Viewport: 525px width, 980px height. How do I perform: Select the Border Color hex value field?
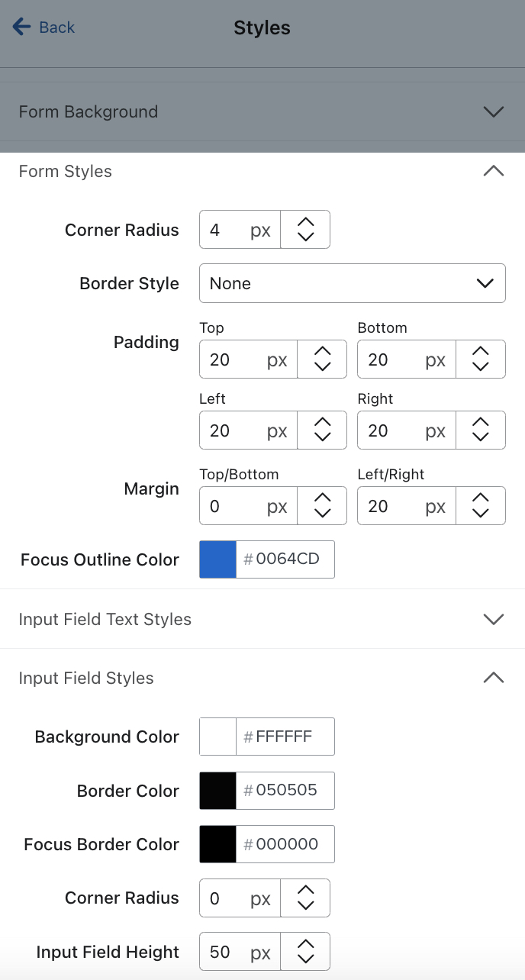(x=286, y=791)
